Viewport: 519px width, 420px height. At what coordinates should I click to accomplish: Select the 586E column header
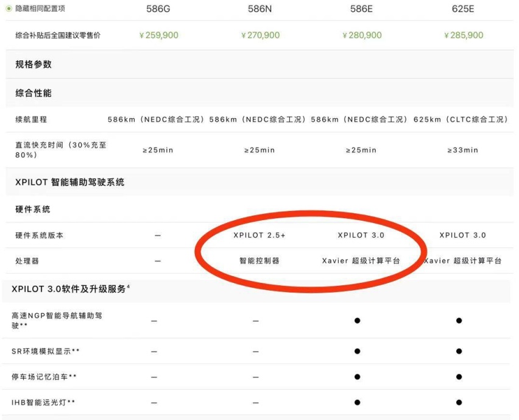point(361,9)
